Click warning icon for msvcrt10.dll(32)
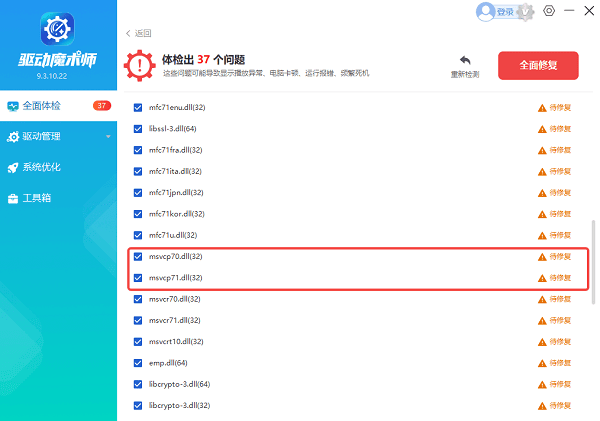Viewport: 600px width, 421px height. (542, 342)
